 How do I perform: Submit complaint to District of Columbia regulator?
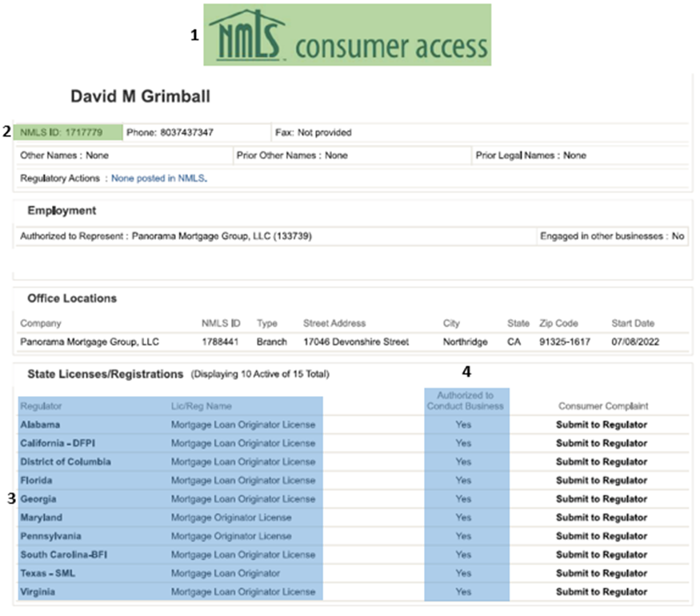click(602, 462)
